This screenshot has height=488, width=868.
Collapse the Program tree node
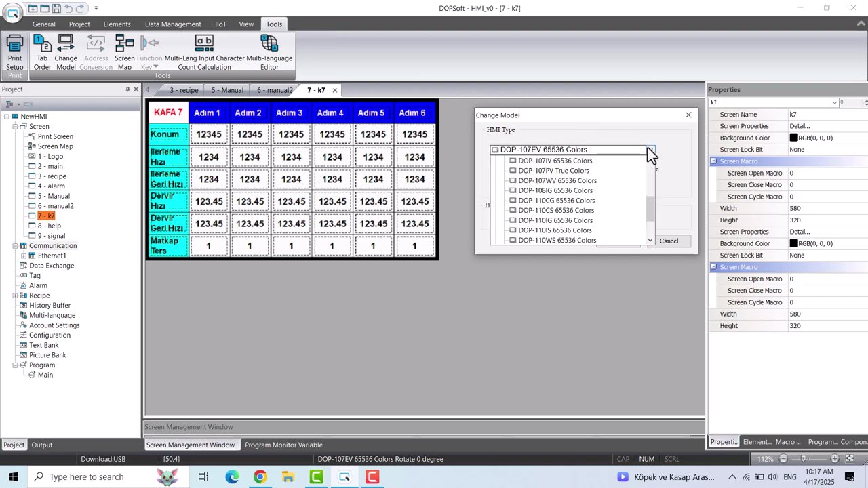click(15, 365)
